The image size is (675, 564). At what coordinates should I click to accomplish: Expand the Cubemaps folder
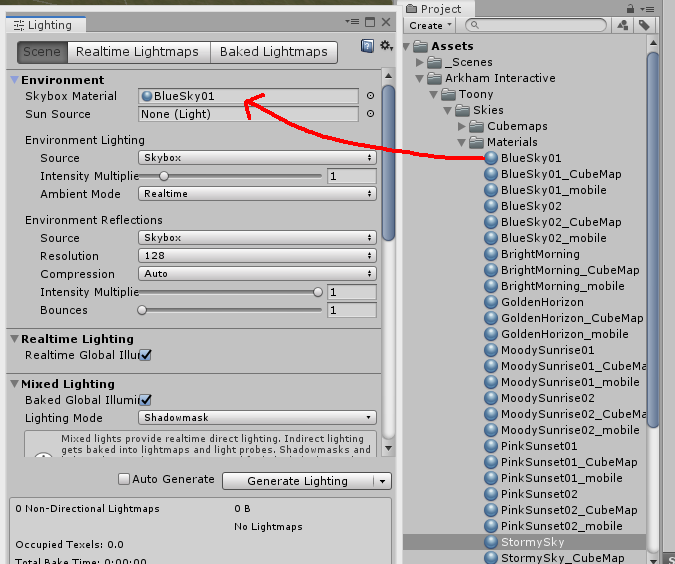(x=462, y=126)
